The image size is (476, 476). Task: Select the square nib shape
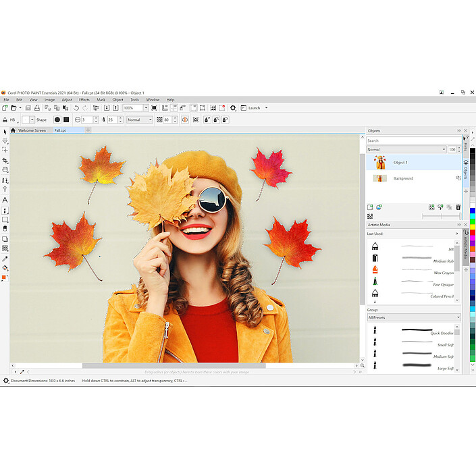(66, 120)
